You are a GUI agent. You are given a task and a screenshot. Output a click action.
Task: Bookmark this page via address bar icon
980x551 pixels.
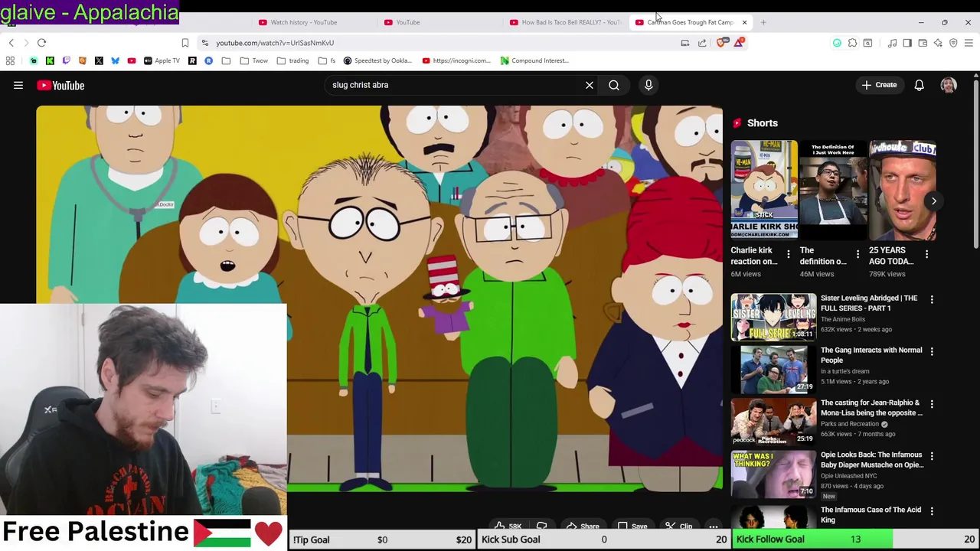click(x=185, y=43)
